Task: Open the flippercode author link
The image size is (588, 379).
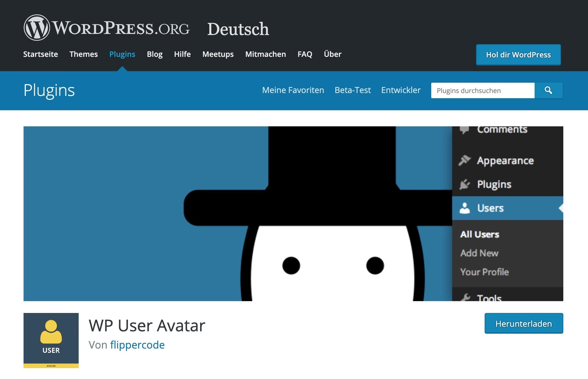Action: click(138, 345)
